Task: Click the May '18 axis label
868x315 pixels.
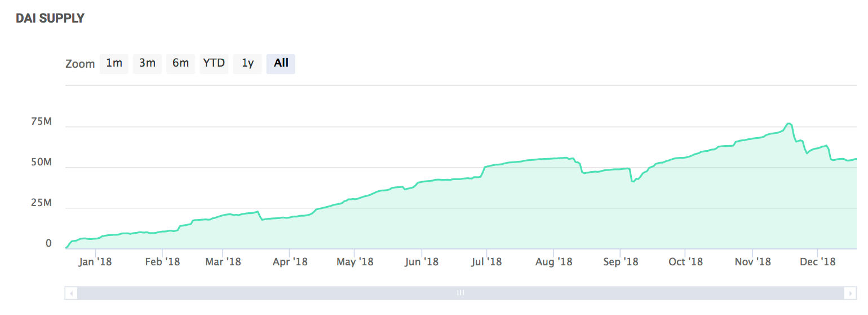Action: point(355,262)
